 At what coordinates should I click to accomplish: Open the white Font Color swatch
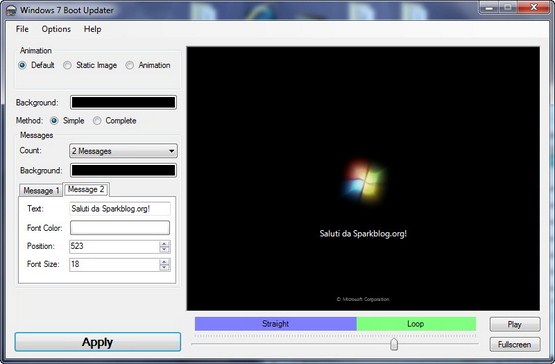[x=120, y=228]
